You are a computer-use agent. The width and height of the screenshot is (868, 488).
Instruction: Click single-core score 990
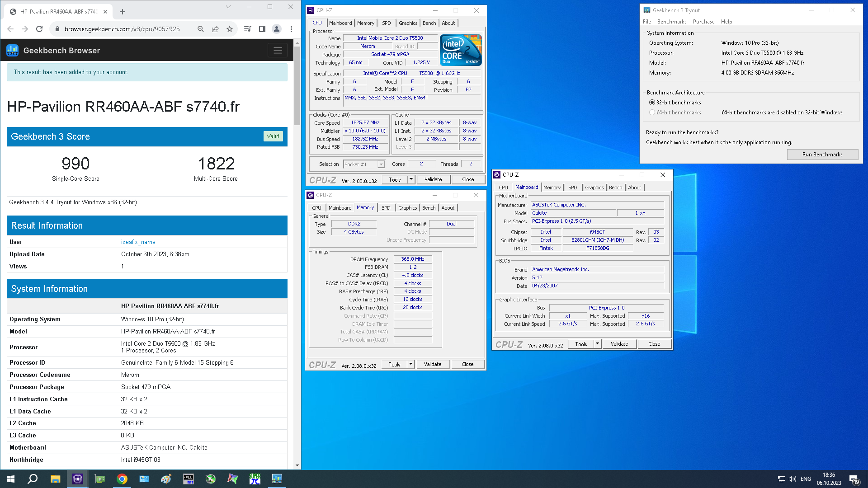pos(75,164)
